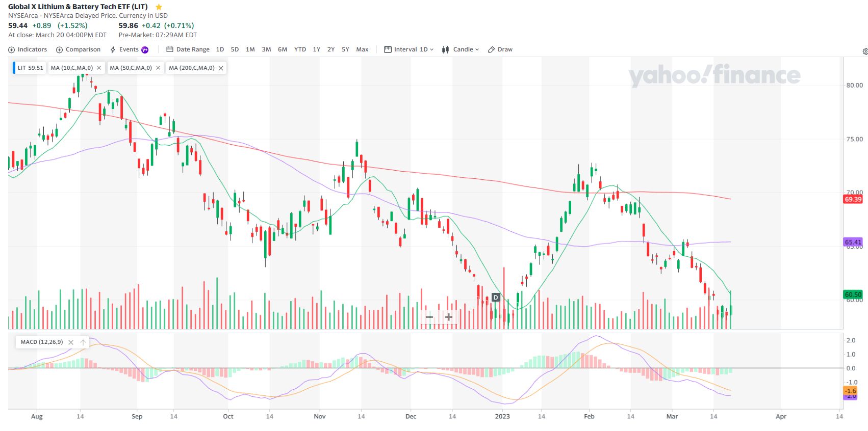Screen dimensions: 868x431
Task: Click the closing price 59.44
Action: pos(18,25)
